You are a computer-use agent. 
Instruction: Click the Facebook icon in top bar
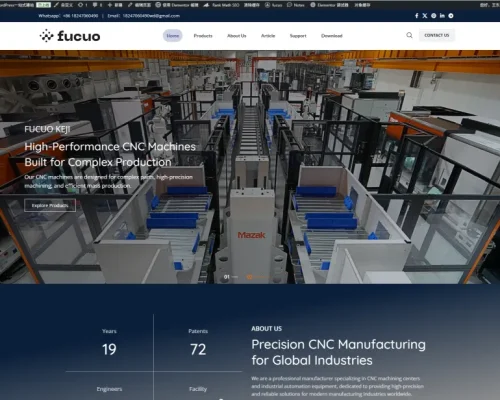(x=416, y=16)
